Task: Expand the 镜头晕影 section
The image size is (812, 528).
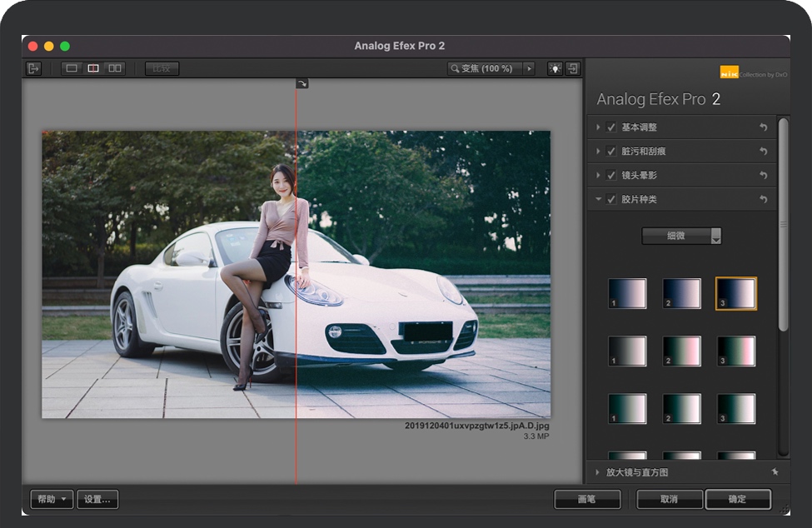Action: coord(598,176)
